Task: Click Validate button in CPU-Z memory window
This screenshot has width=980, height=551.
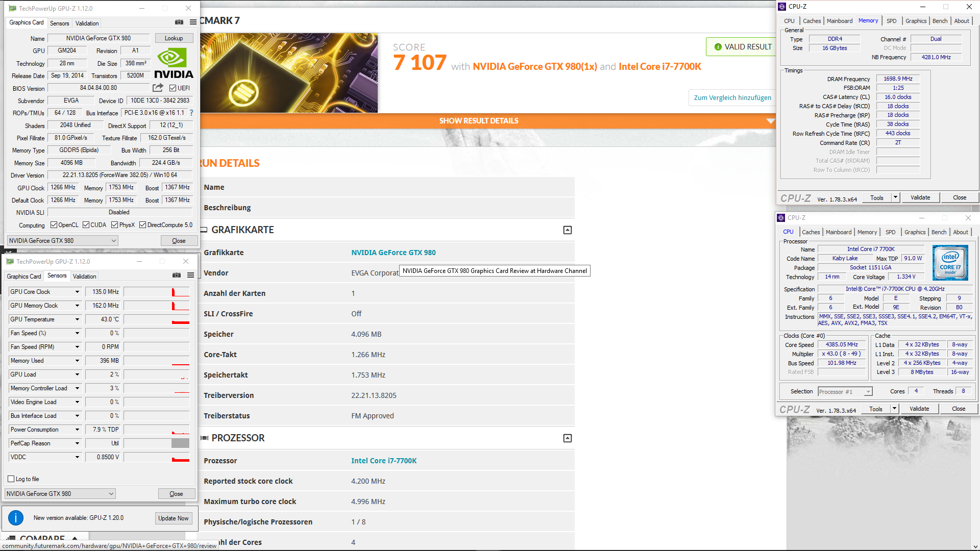Action: point(920,197)
